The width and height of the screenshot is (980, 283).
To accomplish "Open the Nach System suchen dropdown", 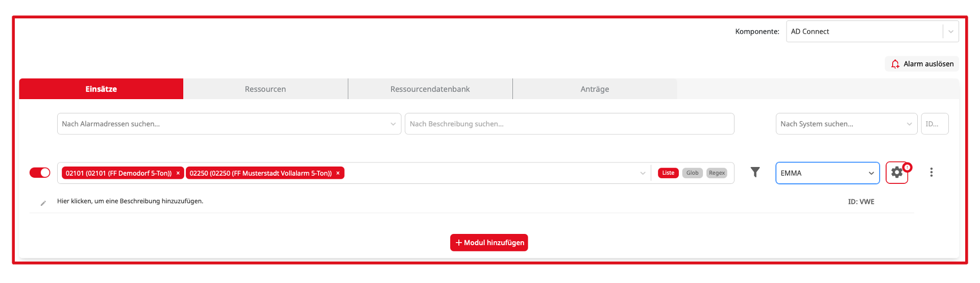I will pos(909,124).
